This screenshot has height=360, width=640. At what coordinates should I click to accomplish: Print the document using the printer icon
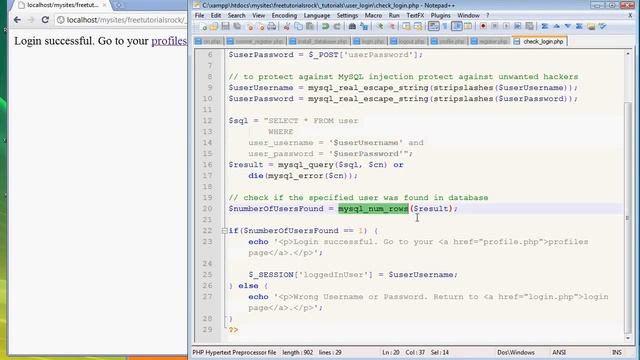[x=271, y=27]
